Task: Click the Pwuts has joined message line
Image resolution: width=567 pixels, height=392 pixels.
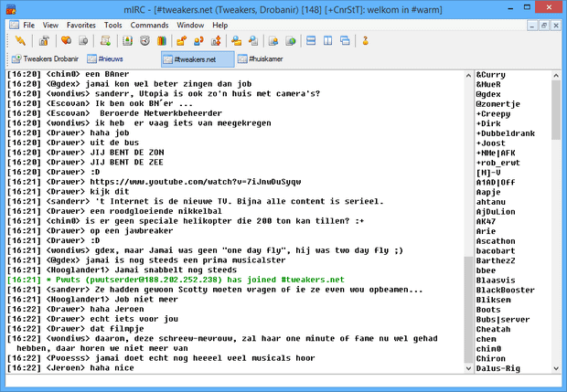Action: (x=176, y=280)
